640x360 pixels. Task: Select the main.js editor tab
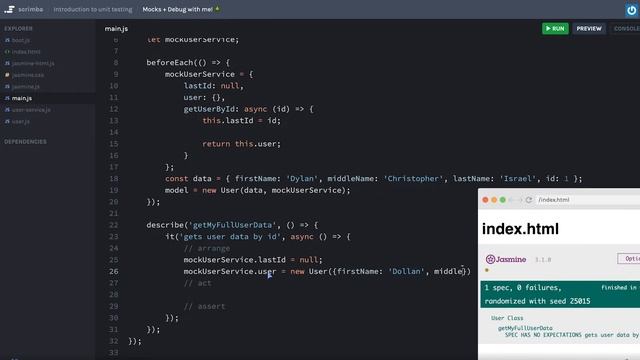coord(116,29)
